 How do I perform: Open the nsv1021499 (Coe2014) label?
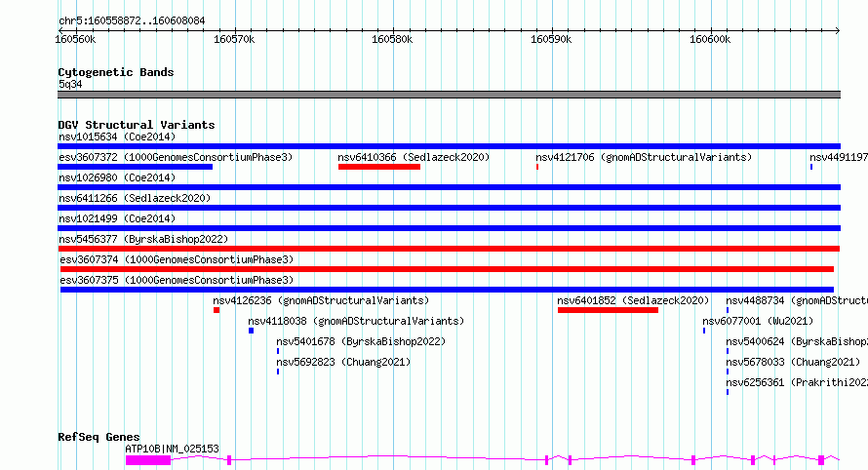(117, 218)
